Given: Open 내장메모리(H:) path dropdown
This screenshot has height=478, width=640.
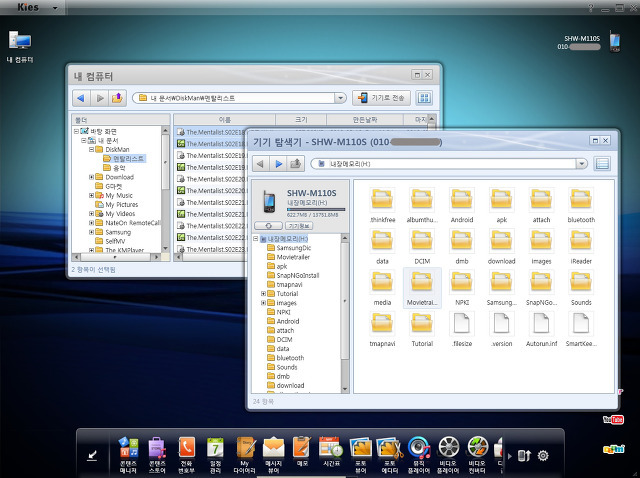Looking at the screenshot, I should pyautogui.click(x=581, y=164).
